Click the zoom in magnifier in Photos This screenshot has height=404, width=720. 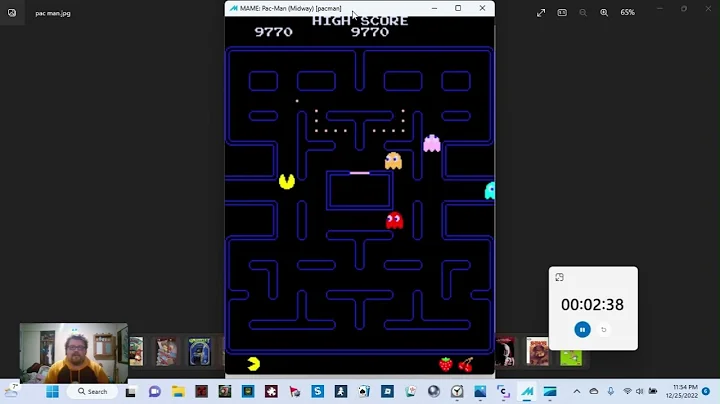[x=604, y=13]
